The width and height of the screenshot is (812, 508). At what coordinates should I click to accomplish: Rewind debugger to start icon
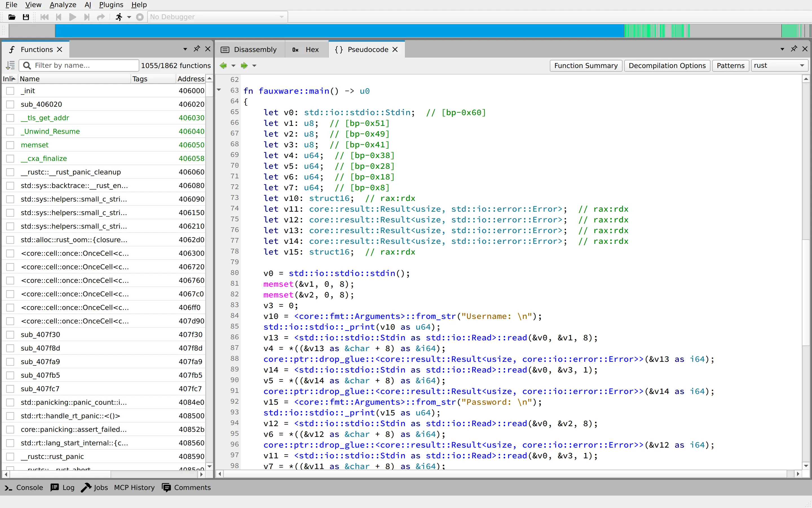tap(44, 17)
